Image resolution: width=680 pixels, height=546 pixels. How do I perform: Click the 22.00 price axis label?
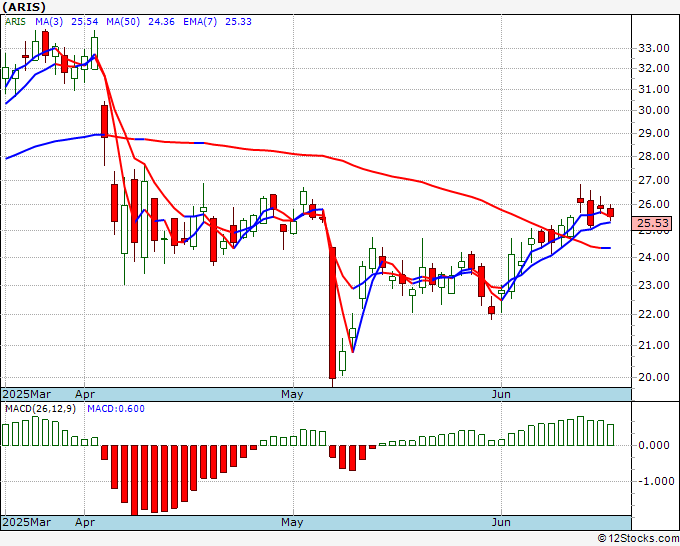654,314
